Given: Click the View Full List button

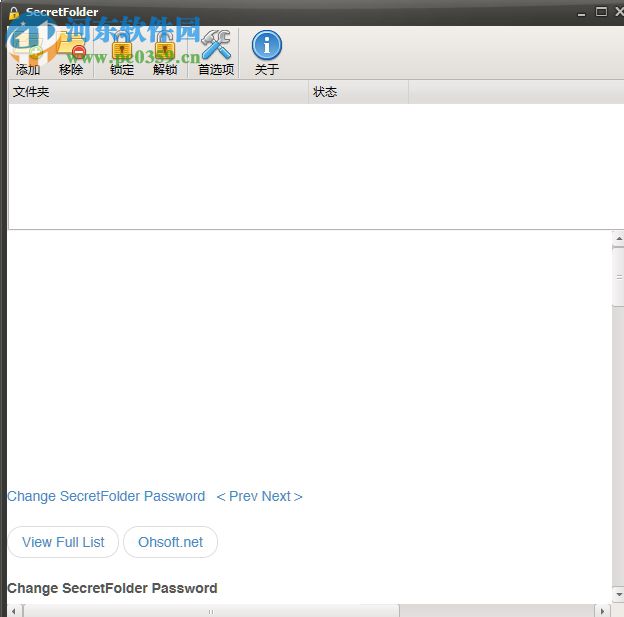Looking at the screenshot, I should coord(63,542).
